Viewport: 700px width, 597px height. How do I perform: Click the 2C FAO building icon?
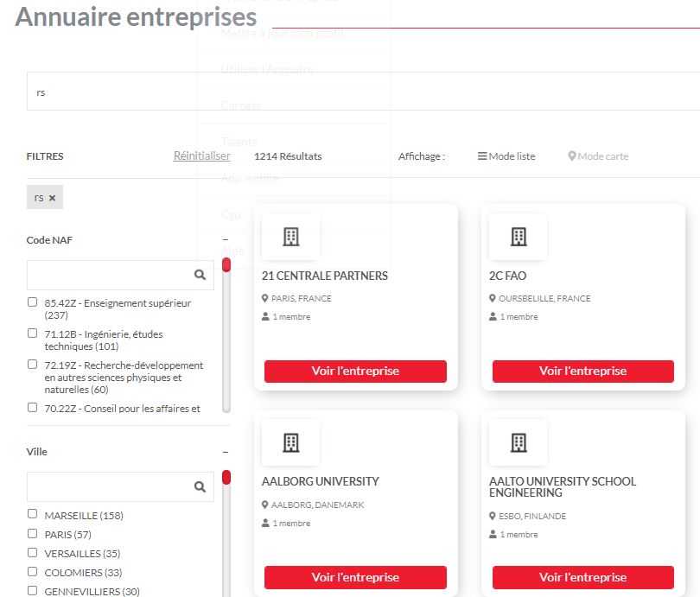click(518, 237)
